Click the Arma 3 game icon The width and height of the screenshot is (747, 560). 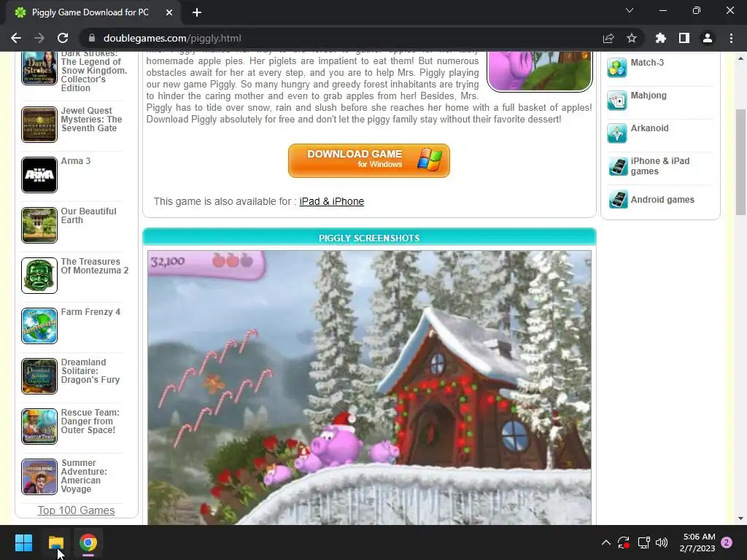point(39,175)
